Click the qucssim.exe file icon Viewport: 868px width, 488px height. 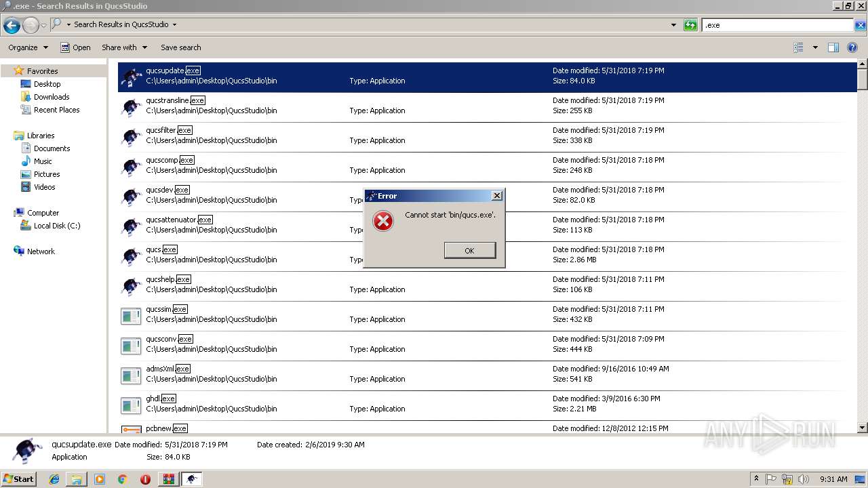click(x=131, y=316)
